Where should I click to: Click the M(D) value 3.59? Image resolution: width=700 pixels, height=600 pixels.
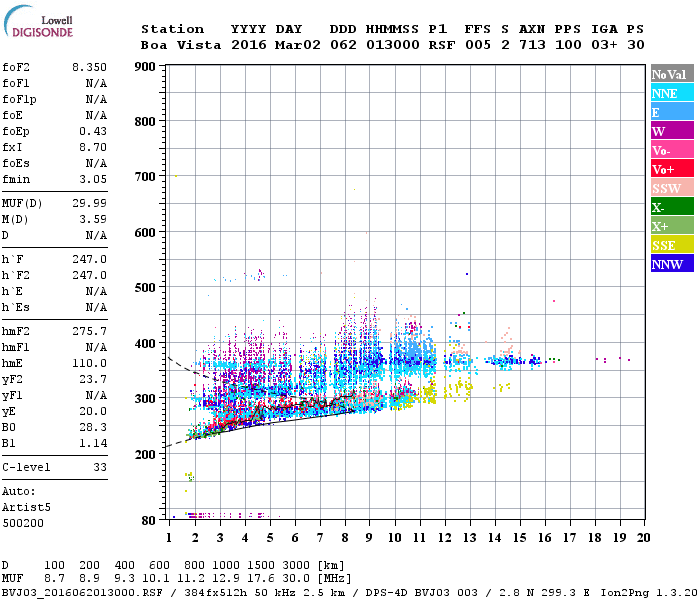tap(93, 220)
